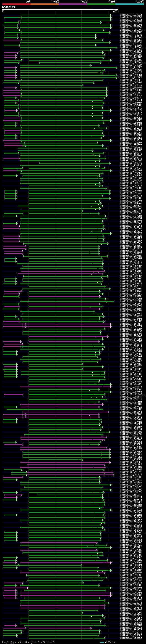Open hit UniRef100_B9NEN3
This screenshot has height=644, width=146.
coord(131,32)
